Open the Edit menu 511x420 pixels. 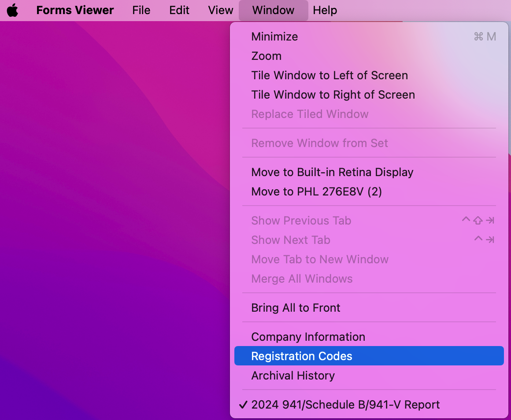[179, 10]
